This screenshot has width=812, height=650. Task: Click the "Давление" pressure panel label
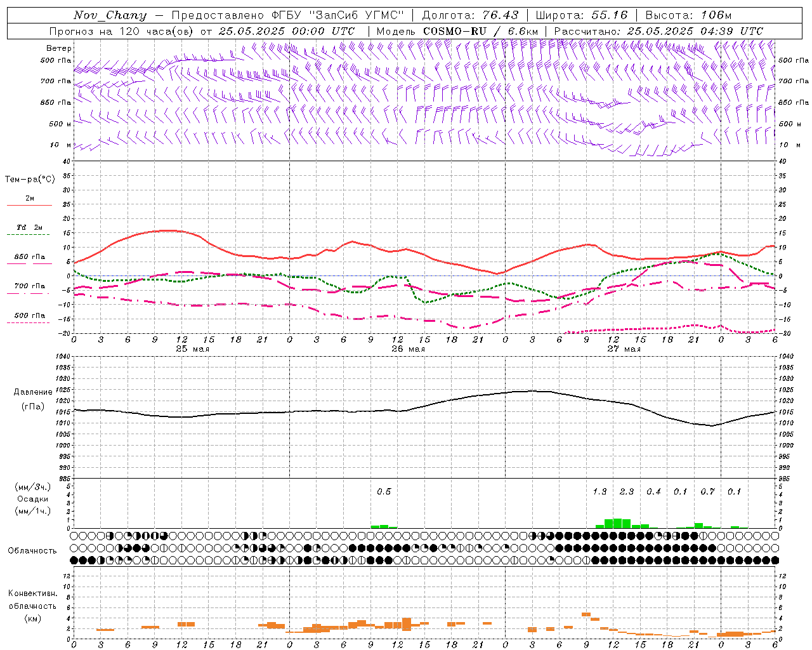[x=33, y=392]
